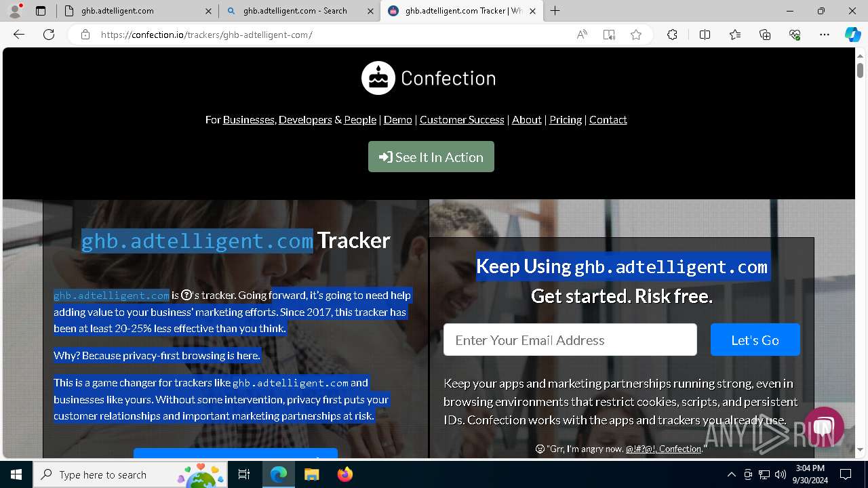The image size is (868, 488).
Task: Open the chat widget bubble
Action: coord(824,427)
